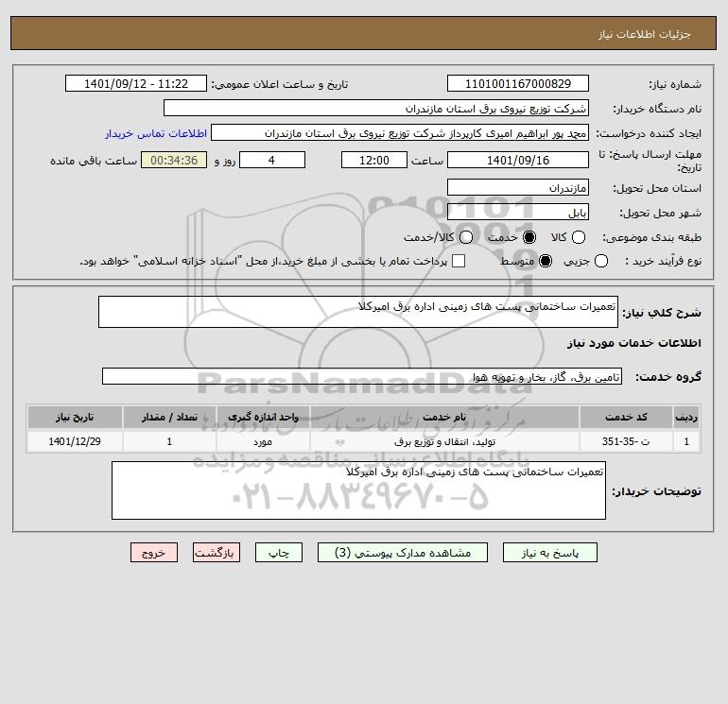Click the توضیحات خریدار buyer notes text area
728x704 pixels.
[x=358, y=490]
